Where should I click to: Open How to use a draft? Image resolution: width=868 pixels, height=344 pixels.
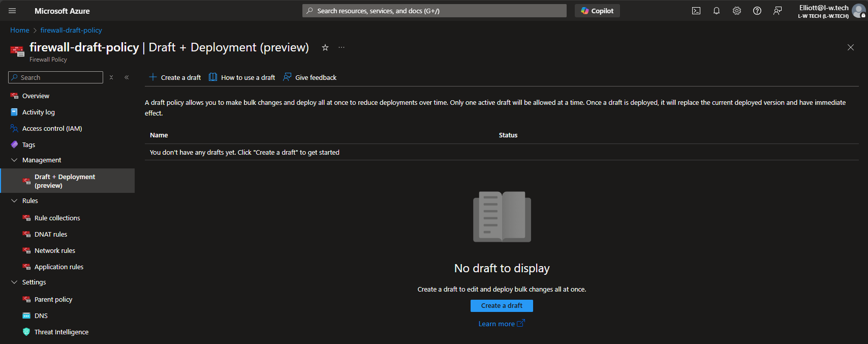[x=242, y=77]
